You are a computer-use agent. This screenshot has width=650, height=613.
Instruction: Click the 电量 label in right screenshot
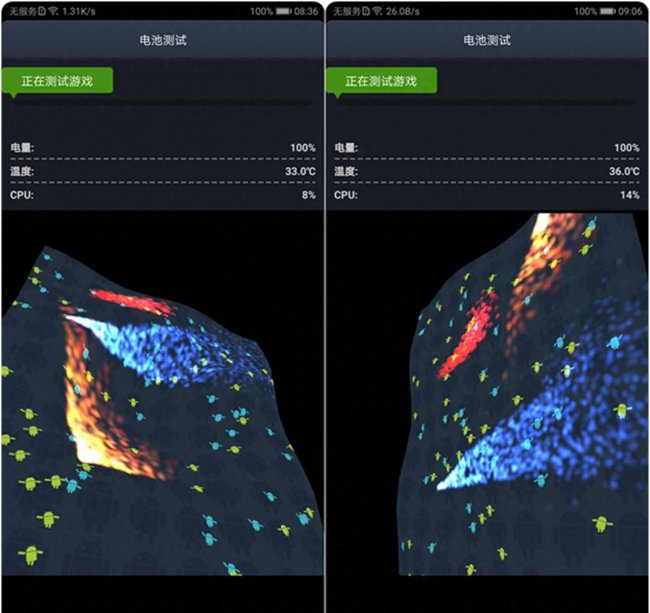(346, 148)
